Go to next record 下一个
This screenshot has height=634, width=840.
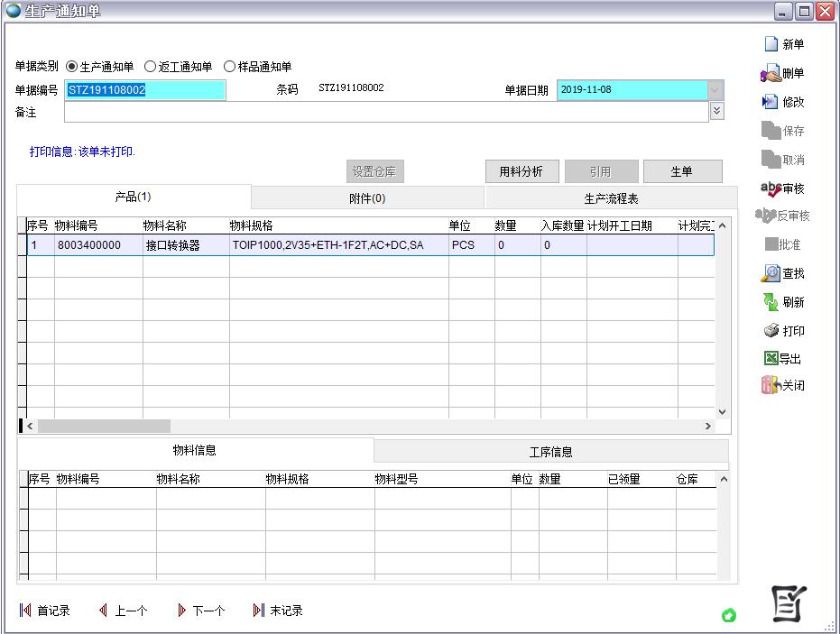201,611
